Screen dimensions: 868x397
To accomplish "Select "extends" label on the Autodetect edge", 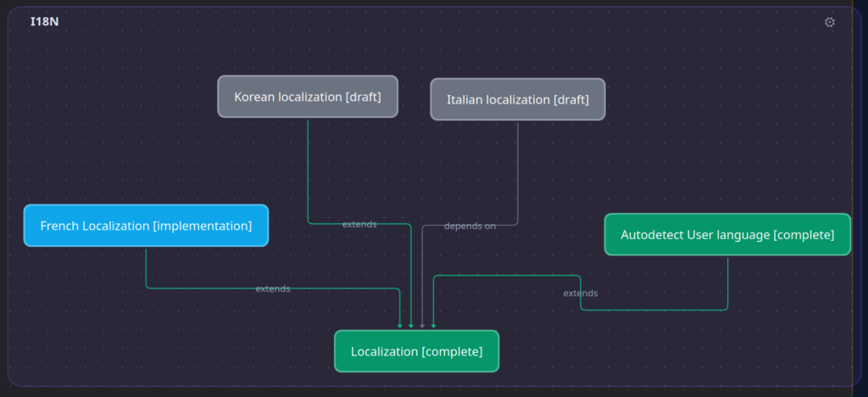I will click(x=581, y=294).
